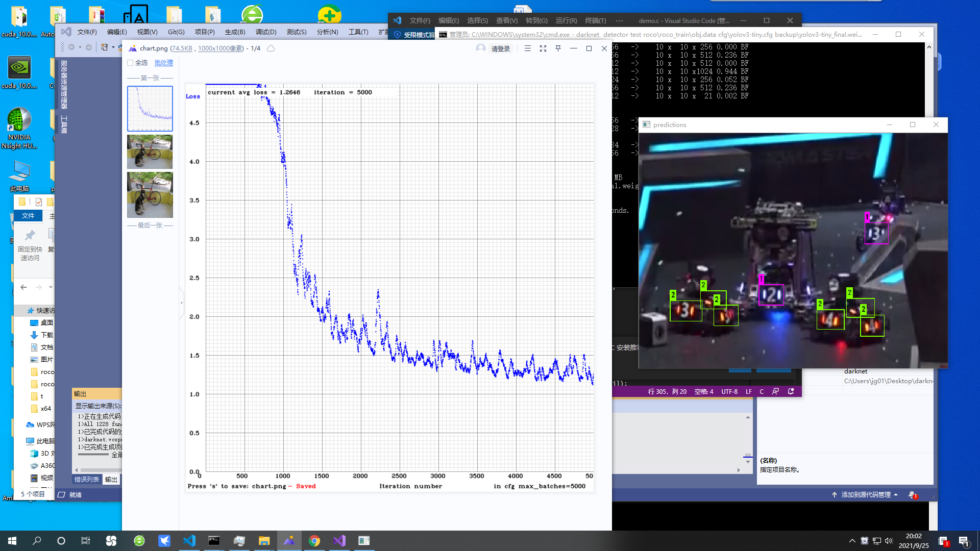Click the LF line ending status item
The height and width of the screenshot is (551, 980).
[x=749, y=392]
